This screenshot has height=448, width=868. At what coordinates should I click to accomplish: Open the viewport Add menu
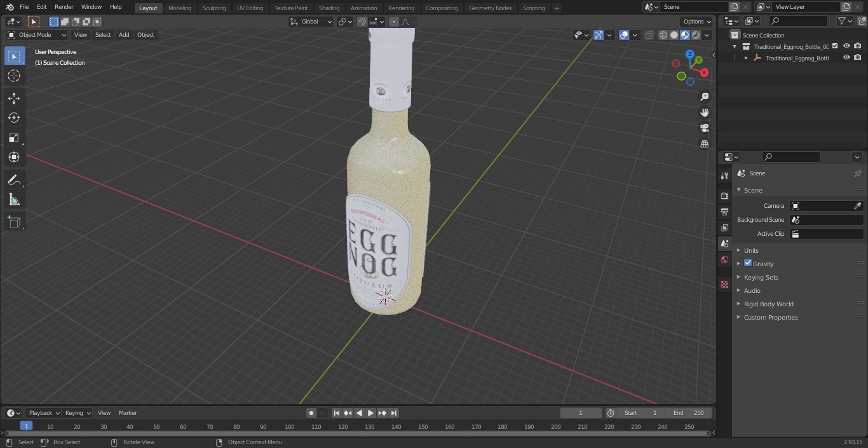coord(124,35)
